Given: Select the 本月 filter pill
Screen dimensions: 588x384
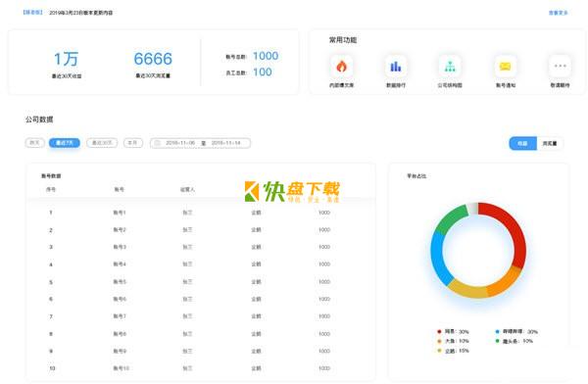Looking at the screenshot, I should [133, 143].
